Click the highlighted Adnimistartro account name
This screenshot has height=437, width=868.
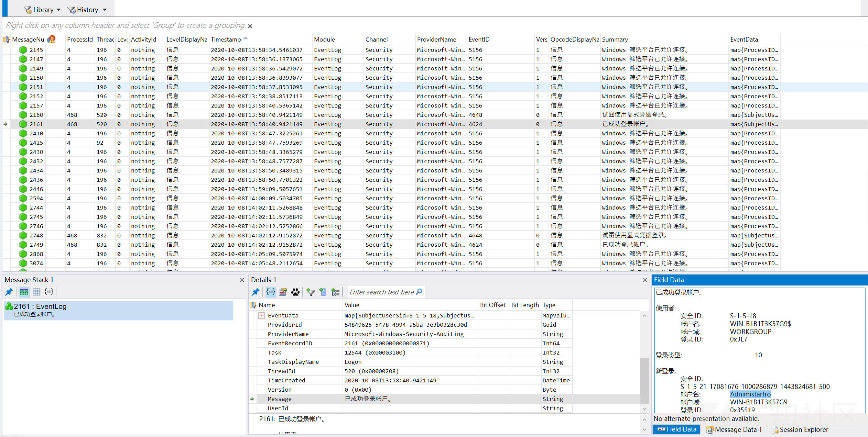(x=750, y=394)
